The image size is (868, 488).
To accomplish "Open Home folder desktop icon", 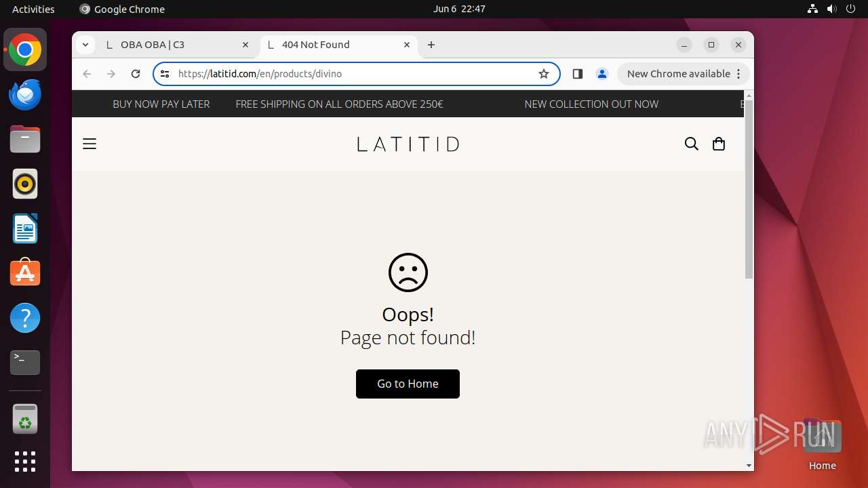I will [x=822, y=444].
